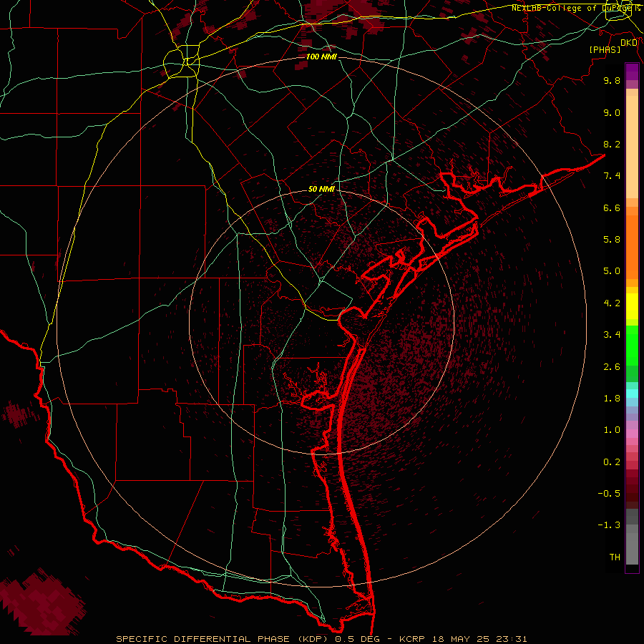This screenshot has width=644, height=644.
Task: Click the 4.2 value on color scale
Action: [x=612, y=303]
